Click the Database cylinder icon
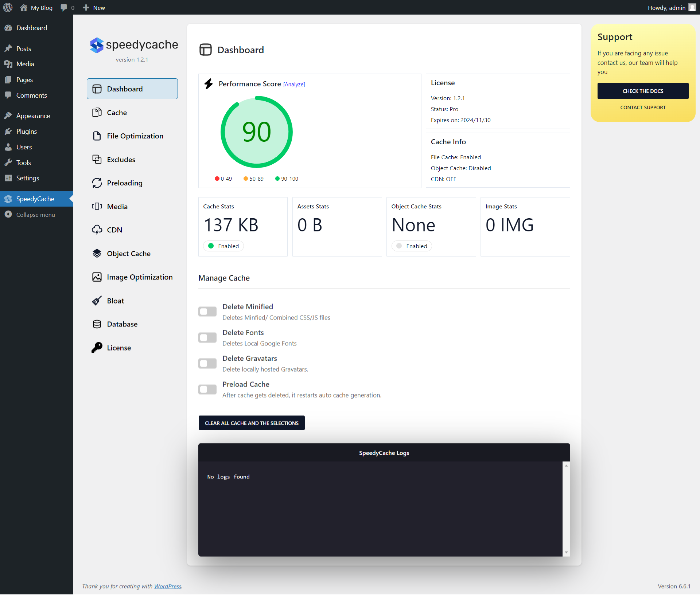This screenshot has height=595, width=700. (x=97, y=324)
